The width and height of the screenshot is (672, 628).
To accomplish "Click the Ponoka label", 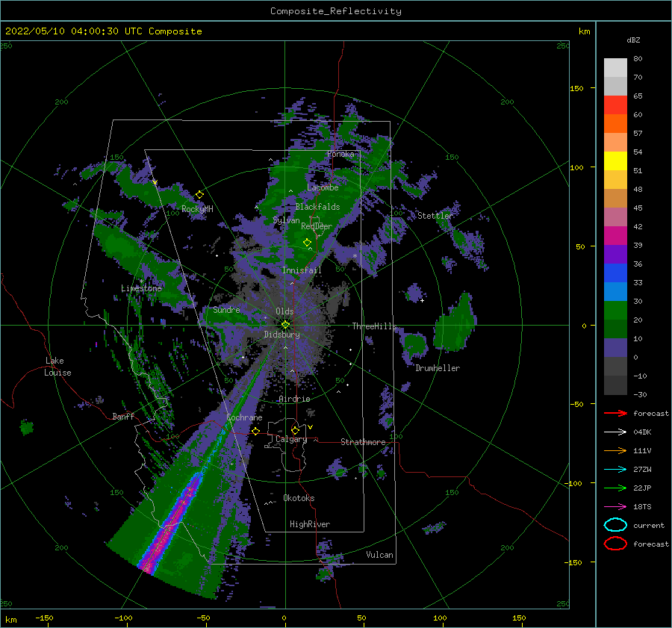I will click(x=340, y=154).
